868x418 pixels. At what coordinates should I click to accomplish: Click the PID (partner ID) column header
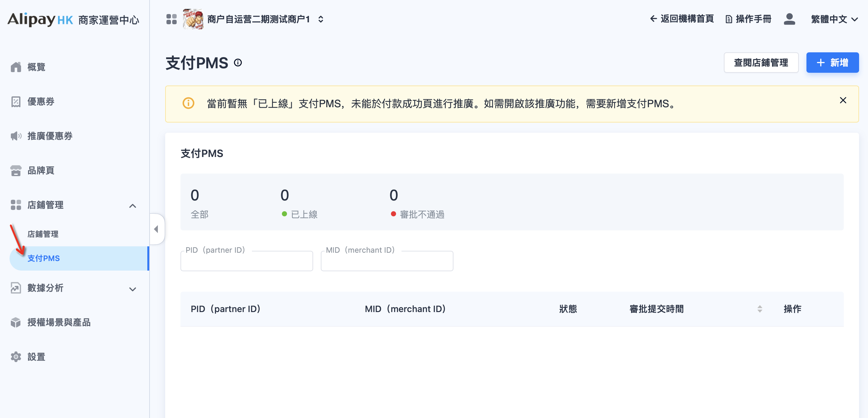point(225,309)
